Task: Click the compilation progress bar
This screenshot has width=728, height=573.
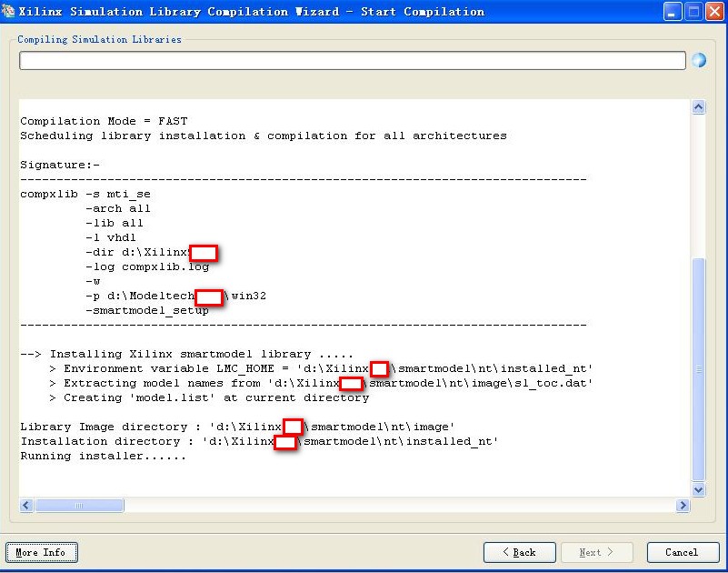Action: tap(353, 60)
